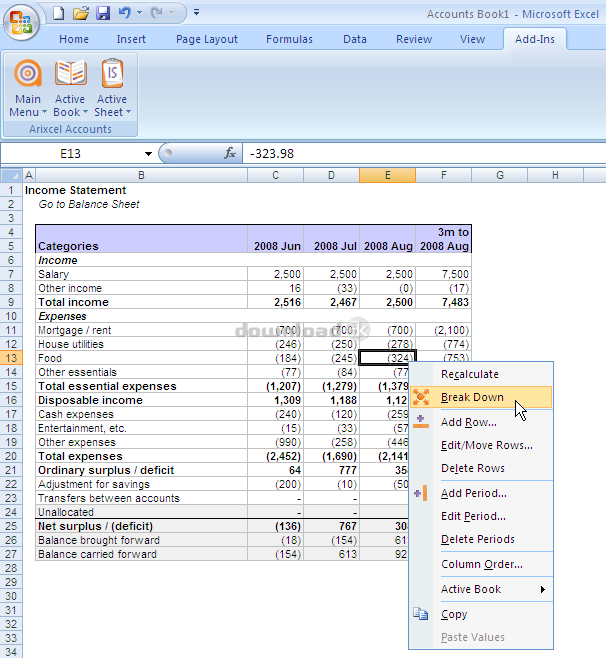Select the Add-Ins tab

click(x=535, y=39)
